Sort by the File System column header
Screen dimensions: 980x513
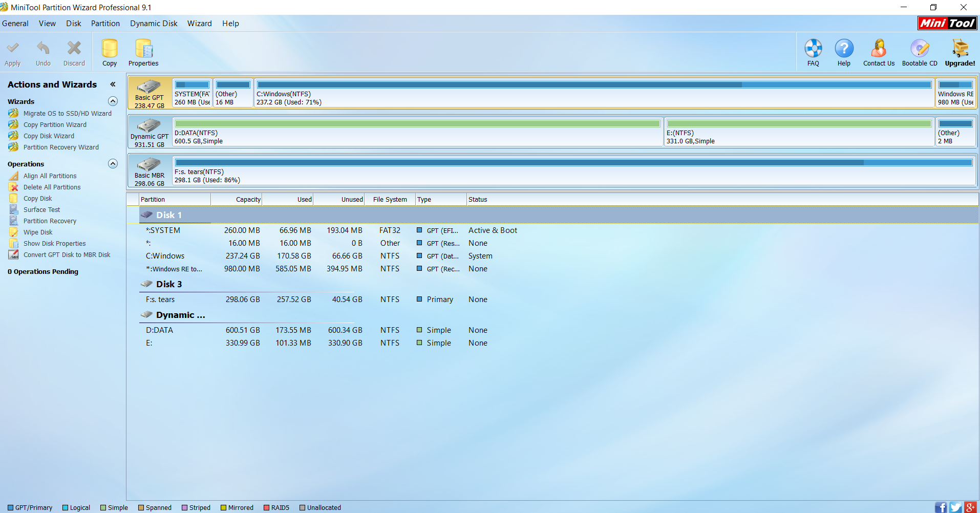390,200
